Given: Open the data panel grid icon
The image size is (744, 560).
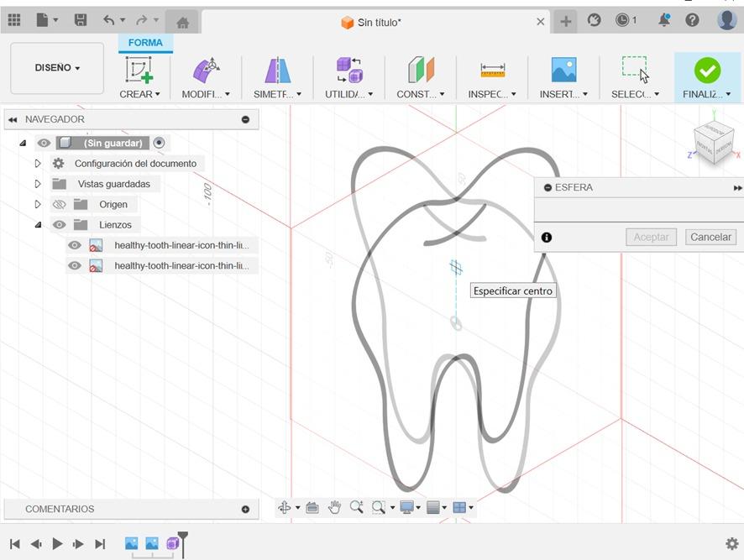Looking at the screenshot, I should tap(14, 20).
